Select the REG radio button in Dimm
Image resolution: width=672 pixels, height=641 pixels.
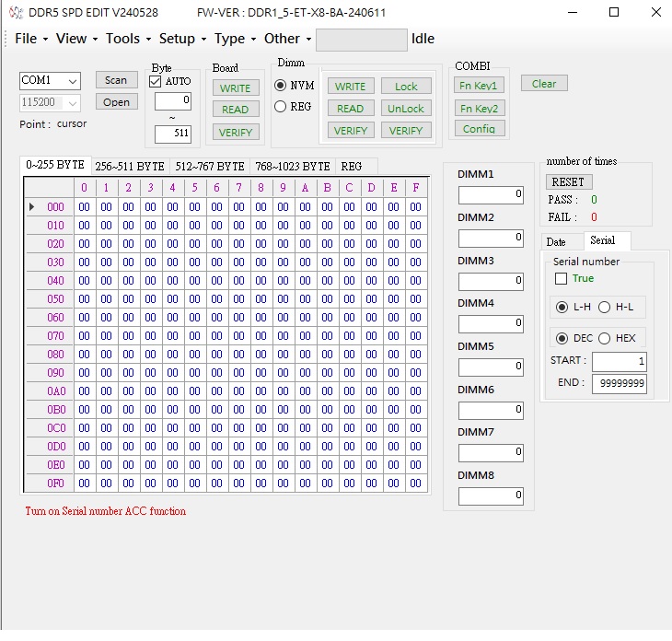click(281, 107)
